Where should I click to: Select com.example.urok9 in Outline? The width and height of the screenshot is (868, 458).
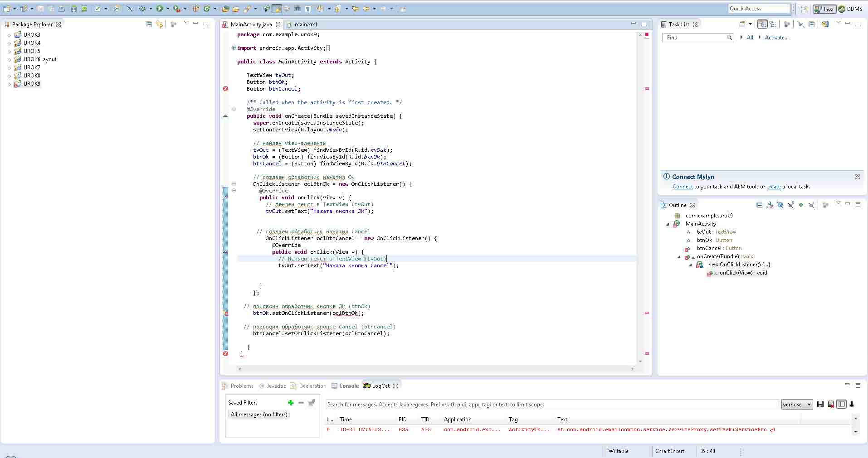(709, 216)
